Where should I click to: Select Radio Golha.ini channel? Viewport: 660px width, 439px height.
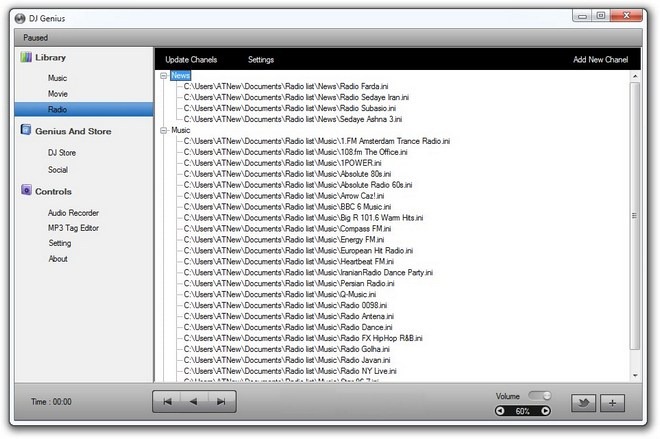pos(287,349)
